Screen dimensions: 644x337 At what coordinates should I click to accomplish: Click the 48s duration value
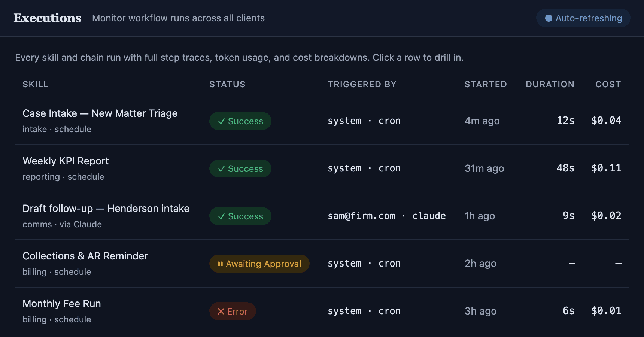(x=565, y=168)
